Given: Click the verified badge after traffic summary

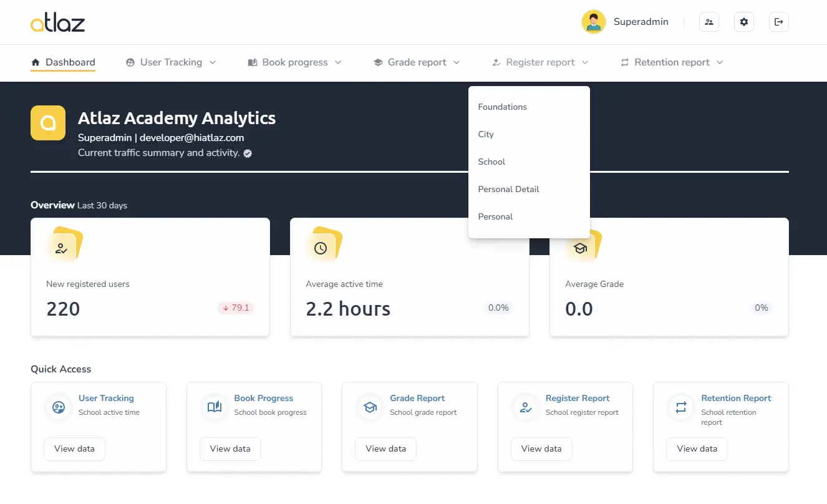Looking at the screenshot, I should (248, 153).
